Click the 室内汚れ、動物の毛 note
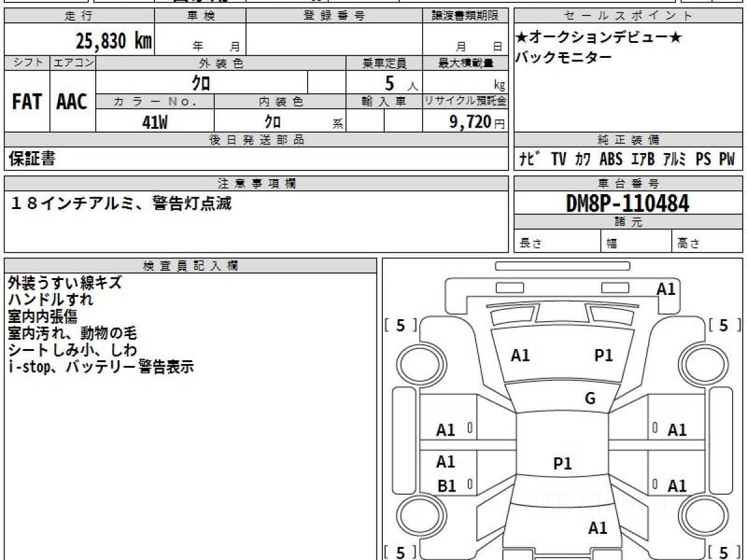This screenshot has height=560, width=747. 72,333
